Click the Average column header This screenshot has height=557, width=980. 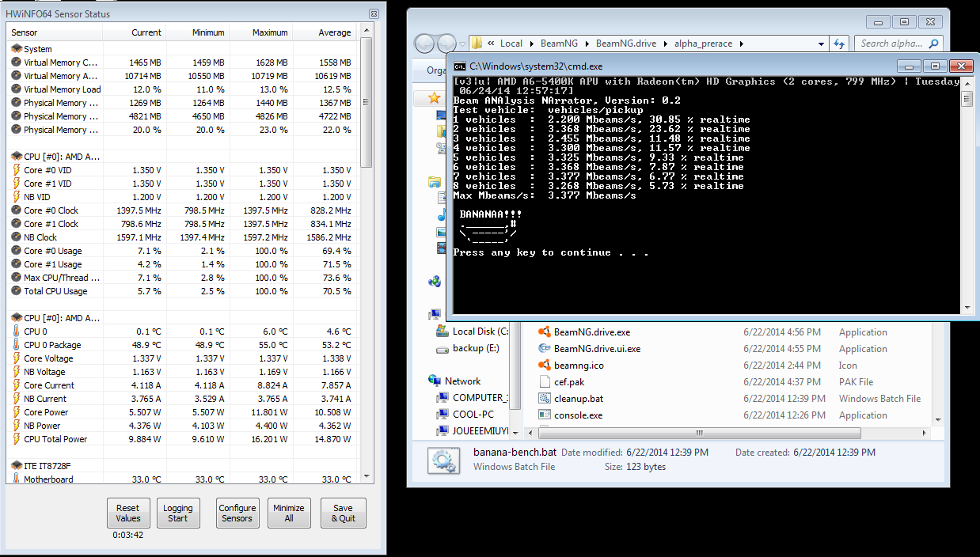pos(324,32)
